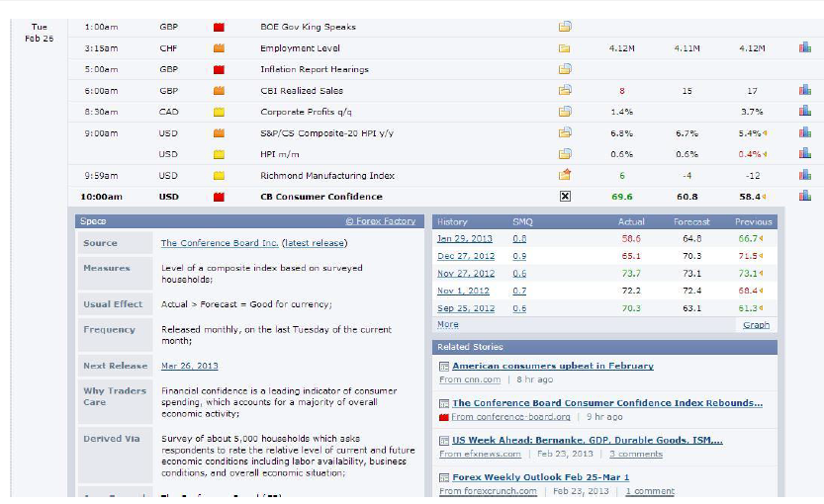
Task: Click red actual value 8 for CBI Sales
Action: [x=621, y=91]
